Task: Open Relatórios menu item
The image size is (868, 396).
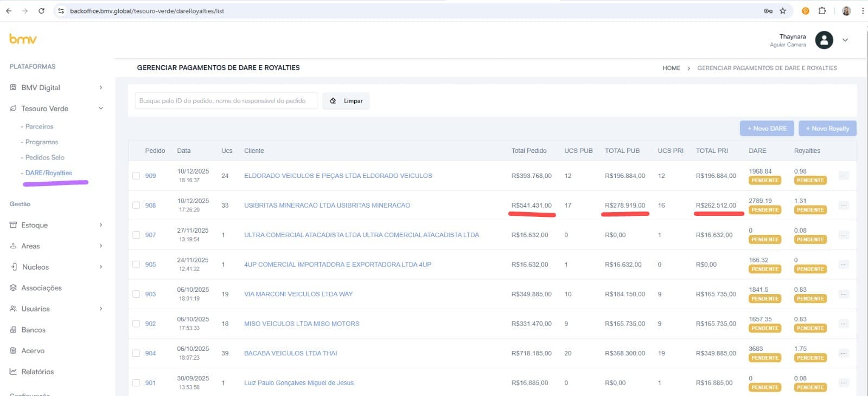Action: point(37,372)
